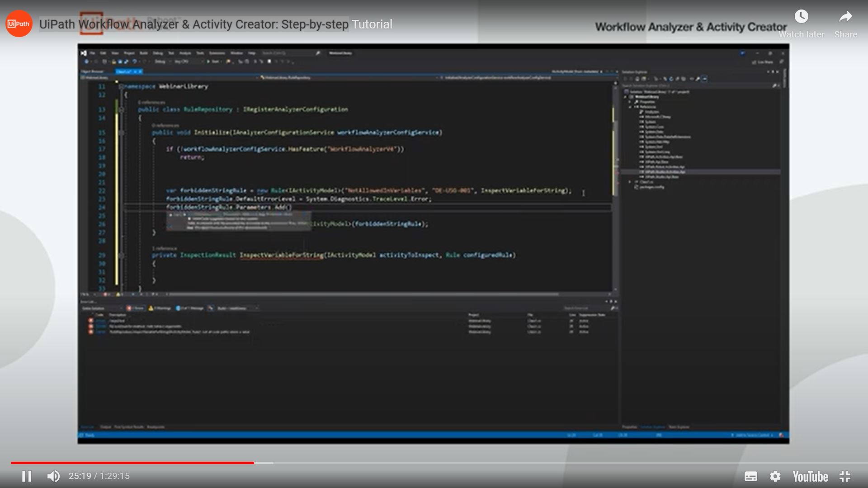The image size is (868, 488).
Task: Click Solution Explorer Collapse All icon
Action: click(x=677, y=79)
